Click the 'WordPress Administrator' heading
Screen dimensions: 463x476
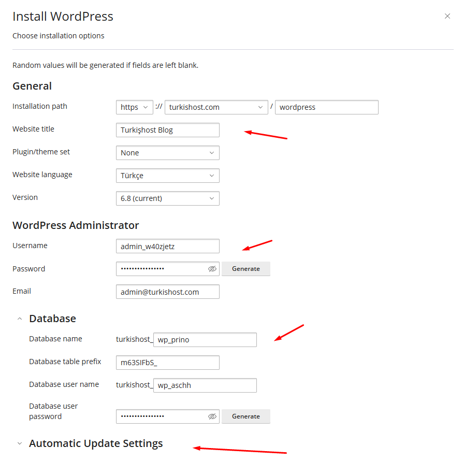(x=76, y=225)
